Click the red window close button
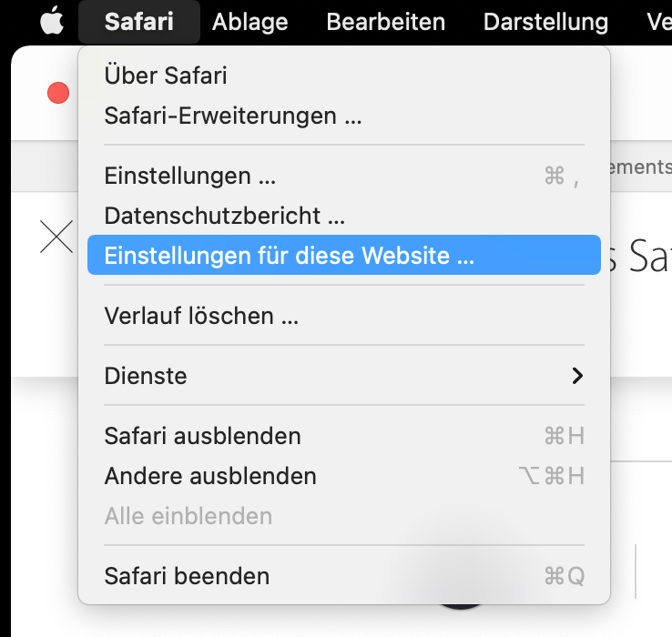This screenshot has height=637, width=672. (x=58, y=93)
